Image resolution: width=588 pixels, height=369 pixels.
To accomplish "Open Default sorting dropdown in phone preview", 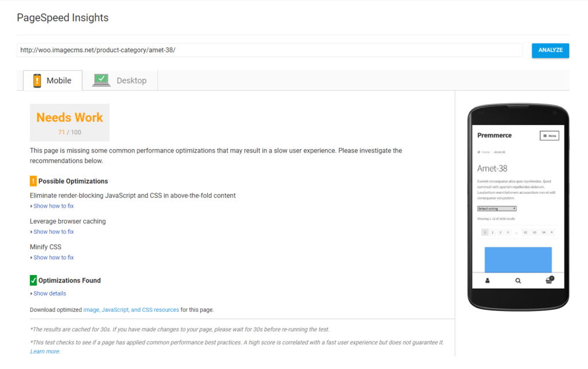I will tap(497, 209).
